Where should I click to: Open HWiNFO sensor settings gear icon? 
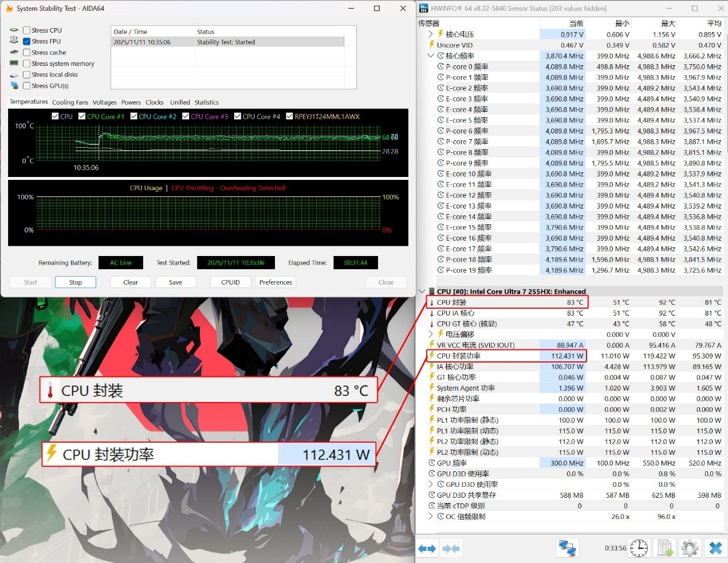(690, 548)
